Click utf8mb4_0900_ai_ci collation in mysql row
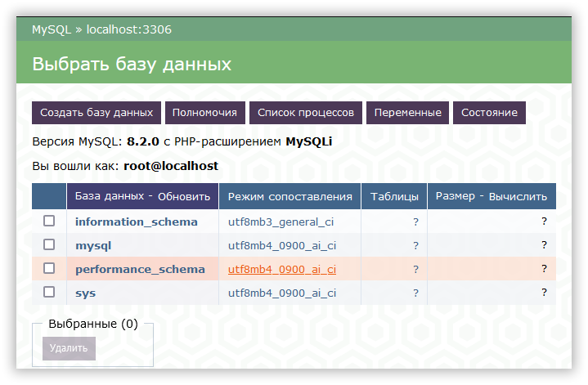 (282, 246)
